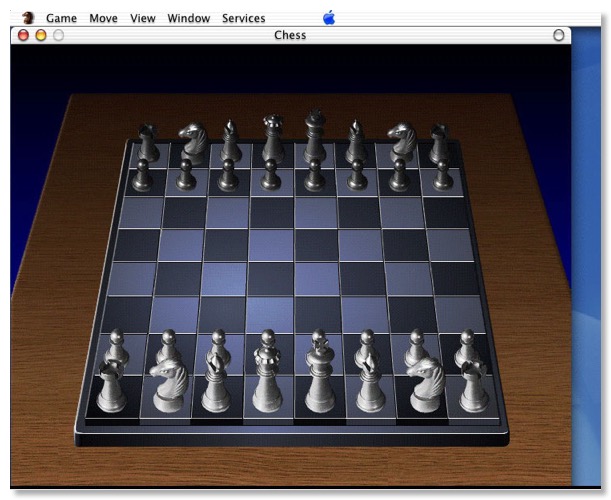The height and width of the screenshot is (500, 611).
Task: Select the white pawn in front of queenside bishop
Action: point(218,341)
